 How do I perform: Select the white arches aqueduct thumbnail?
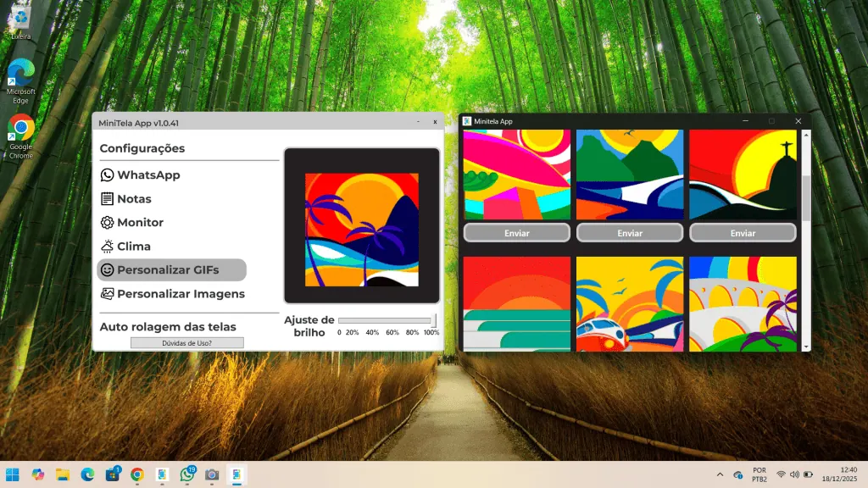tap(743, 303)
